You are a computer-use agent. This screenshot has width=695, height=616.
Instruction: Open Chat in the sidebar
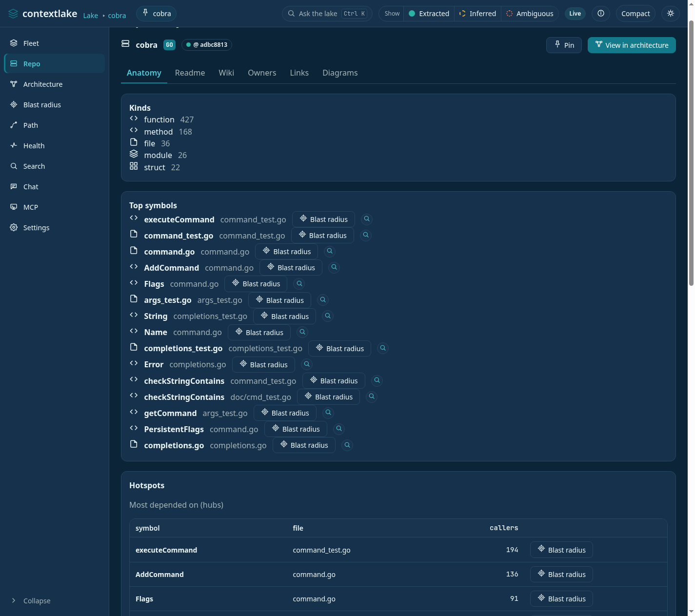pos(54,187)
